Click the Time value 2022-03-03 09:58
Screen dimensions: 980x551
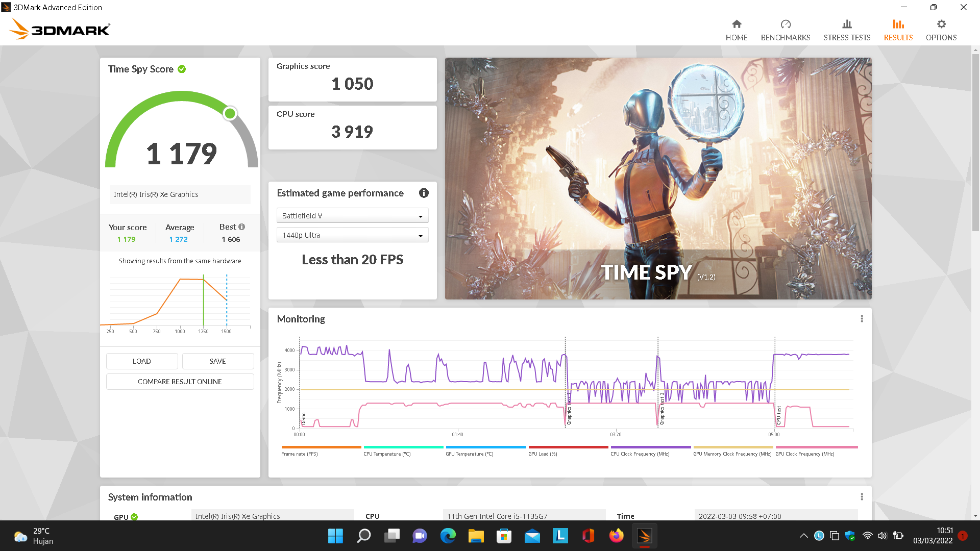tap(776, 516)
